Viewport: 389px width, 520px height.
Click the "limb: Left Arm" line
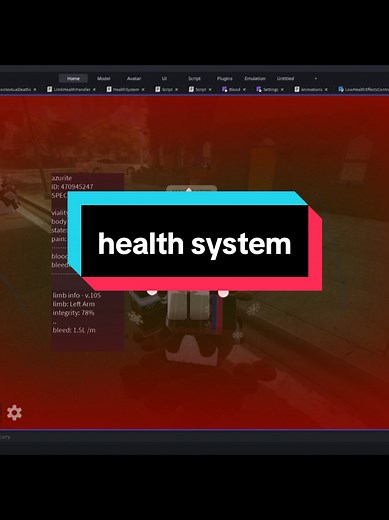74,304
